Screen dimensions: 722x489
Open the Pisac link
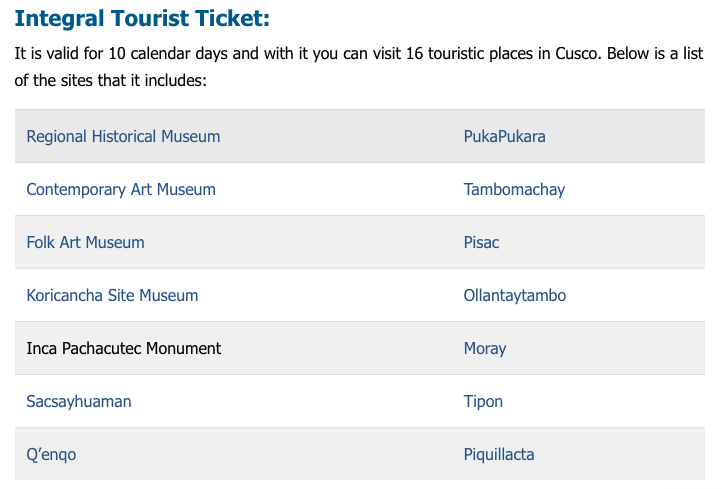pos(481,242)
